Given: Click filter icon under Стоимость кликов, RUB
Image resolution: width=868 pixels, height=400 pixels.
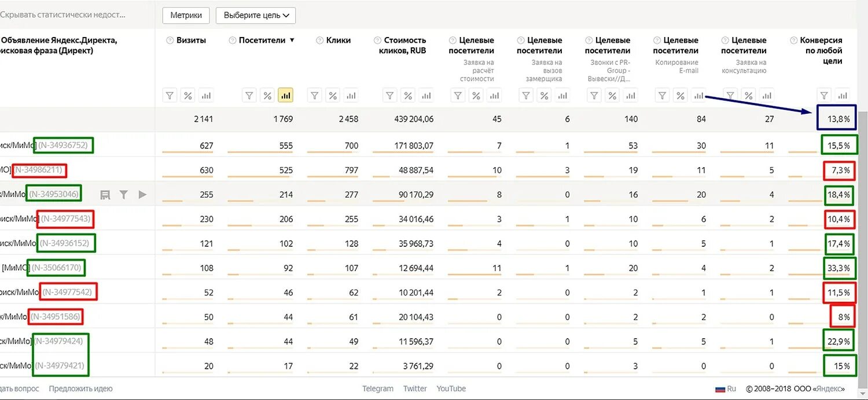Looking at the screenshot, I should point(391,95).
